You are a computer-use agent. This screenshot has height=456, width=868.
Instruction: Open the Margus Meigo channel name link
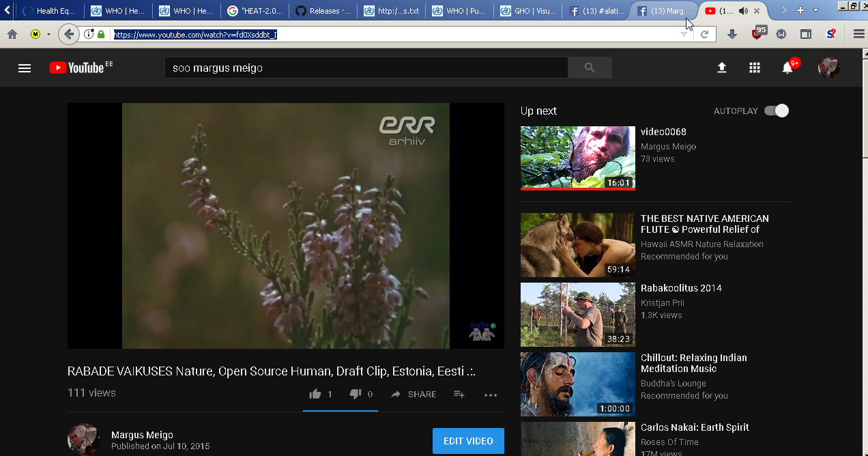pos(142,435)
